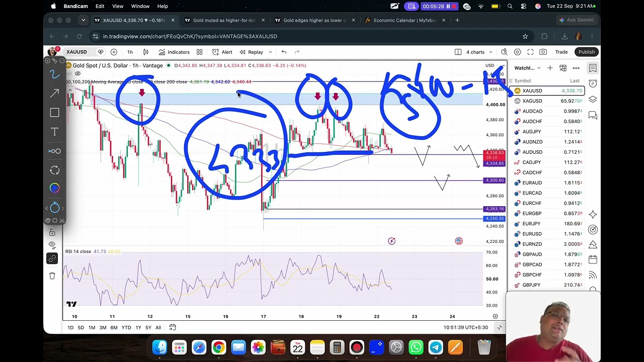
Task: Select the arrow drawing tool
Action: (x=54, y=94)
